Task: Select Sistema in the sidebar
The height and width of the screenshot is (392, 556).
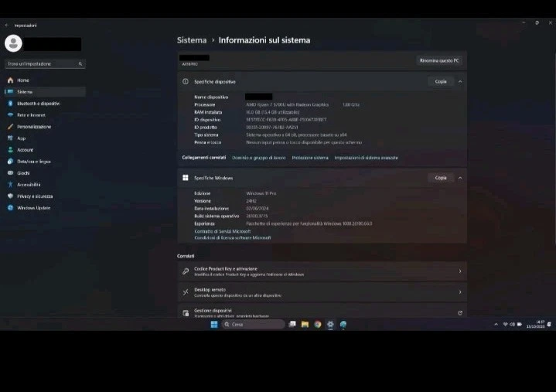Action: point(45,92)
